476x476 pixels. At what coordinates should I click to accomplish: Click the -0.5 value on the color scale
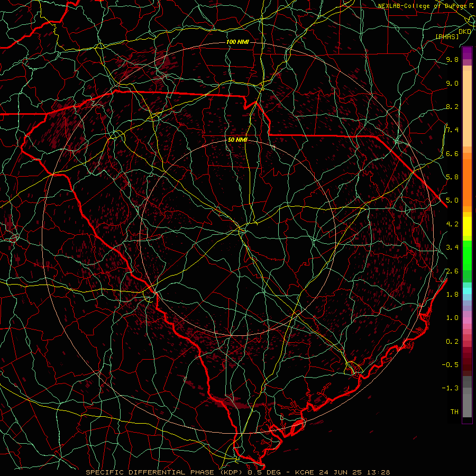click(x=450, y=365)
